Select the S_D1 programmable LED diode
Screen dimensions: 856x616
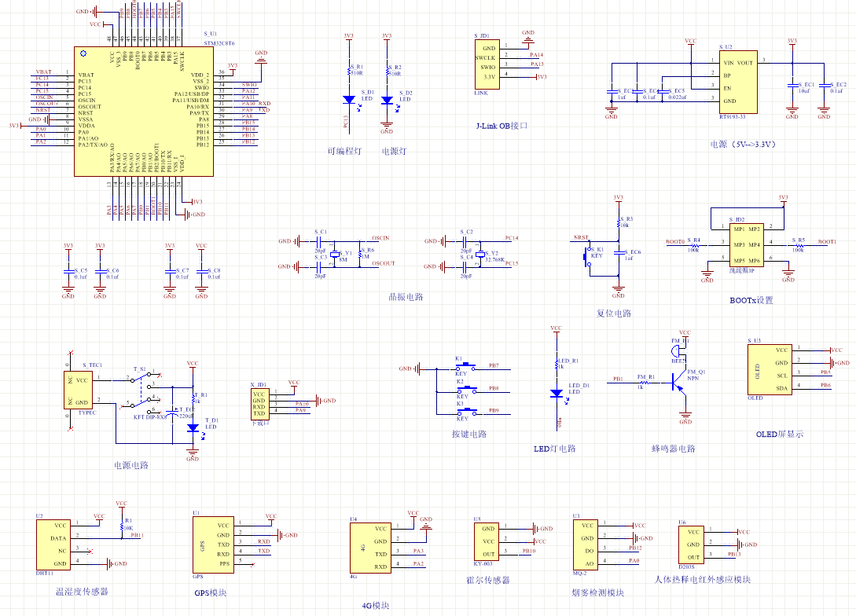pyautogui.click(x=349, y=100)
